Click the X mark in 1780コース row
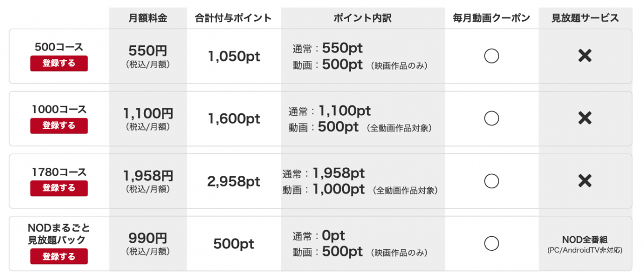The height and width of the screenshot is (277, 644). pos(585,181)
